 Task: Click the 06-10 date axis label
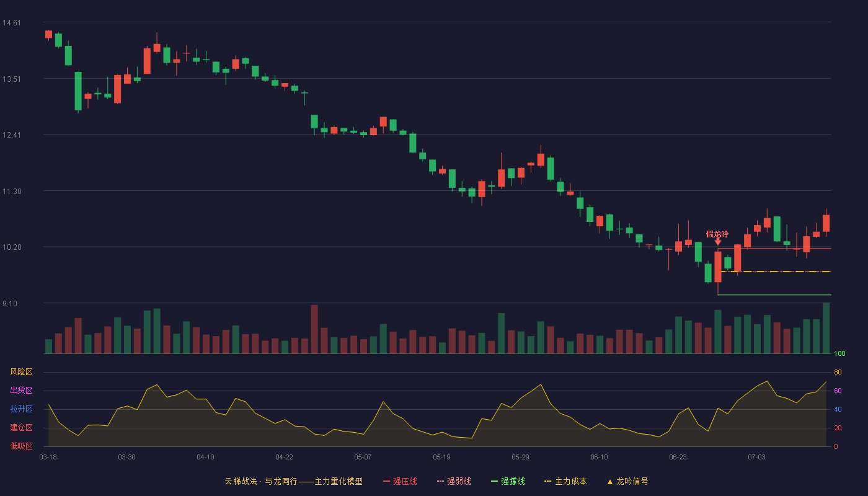click(x=599, y=457)
